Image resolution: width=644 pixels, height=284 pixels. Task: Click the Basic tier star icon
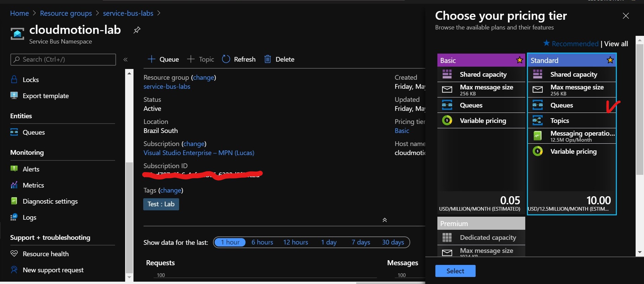point(520,60)
